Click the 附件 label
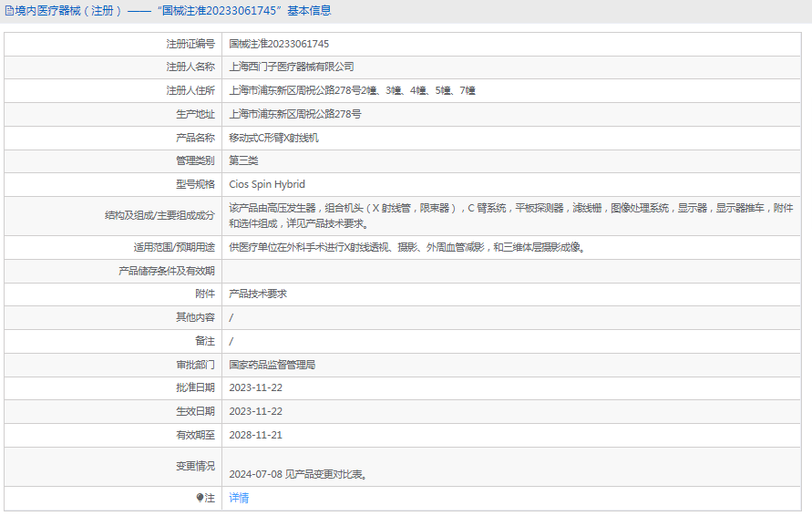812x516 pixels. tap(205, 294)
